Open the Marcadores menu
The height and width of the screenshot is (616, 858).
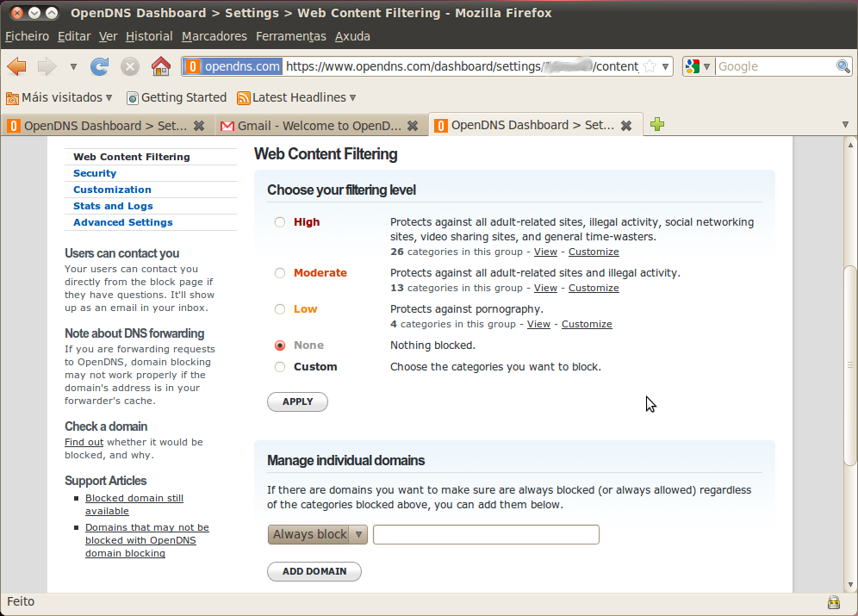tap(214, 36)
